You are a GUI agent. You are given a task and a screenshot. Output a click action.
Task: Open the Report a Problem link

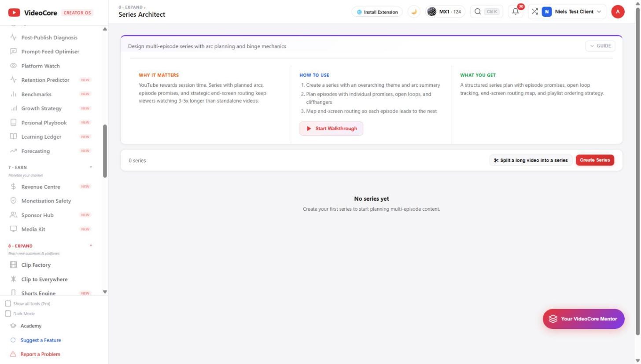(40, 354)
